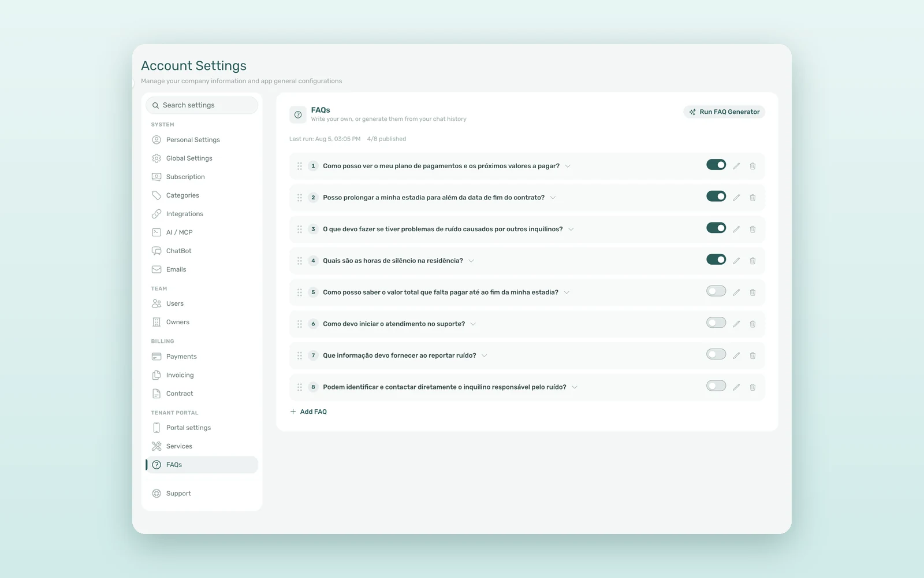Viewport: 924px width, 578px height.
Task: Click the magnifier icon in search settings
Action: click(155, 105)
